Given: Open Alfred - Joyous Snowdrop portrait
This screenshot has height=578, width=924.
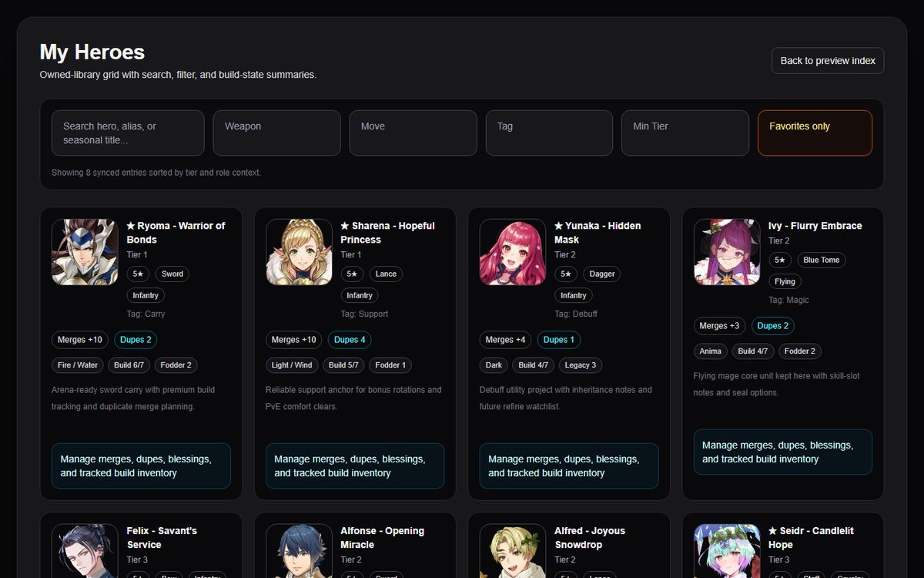Looking at the screenshot, I should (x=513, y=551).
